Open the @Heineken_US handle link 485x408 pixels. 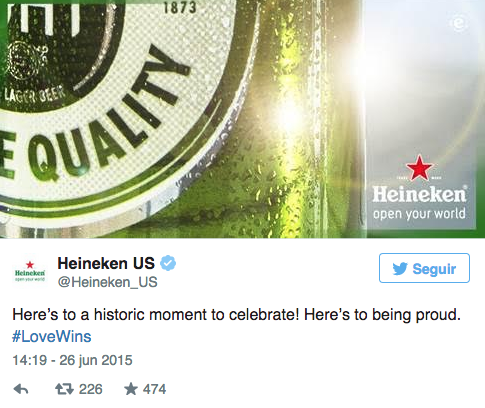(x=107, y=282)
